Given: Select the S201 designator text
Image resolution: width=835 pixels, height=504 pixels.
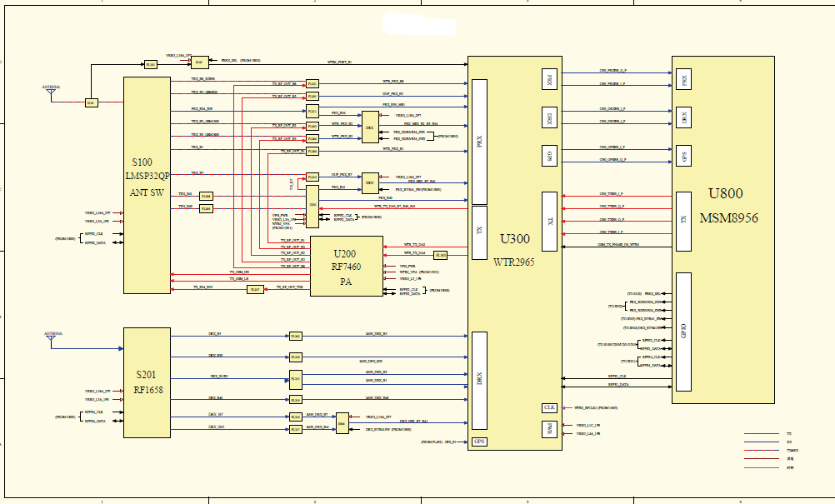Looking at the screenshot, I should click(x=146, y=375).
